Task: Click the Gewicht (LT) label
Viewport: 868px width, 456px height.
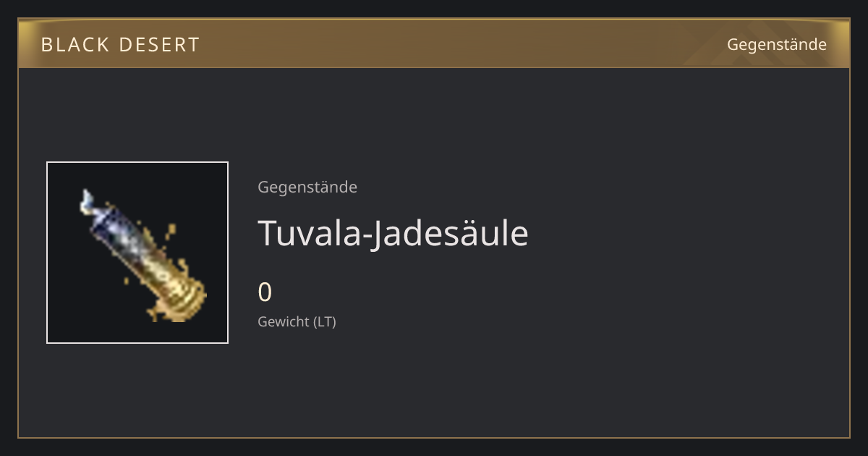Action: (x=297, y=321)
